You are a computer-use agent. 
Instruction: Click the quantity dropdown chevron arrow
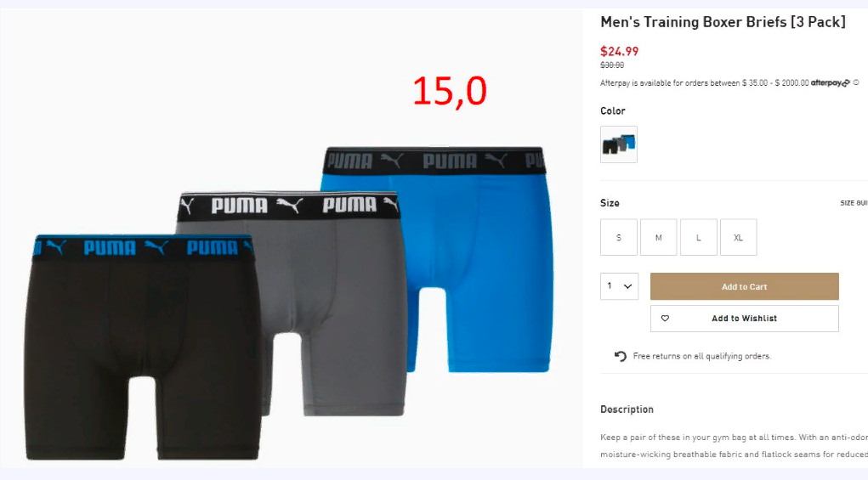(627, 286)
